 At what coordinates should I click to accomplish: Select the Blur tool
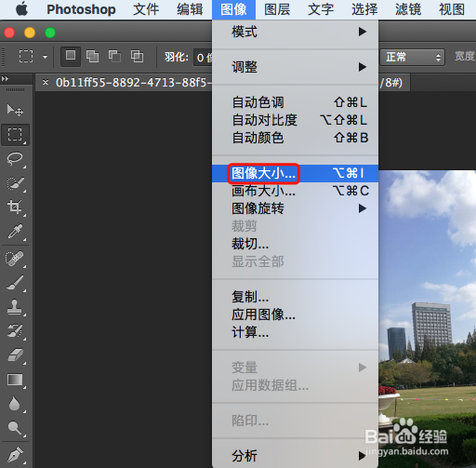tap(15, 404)
